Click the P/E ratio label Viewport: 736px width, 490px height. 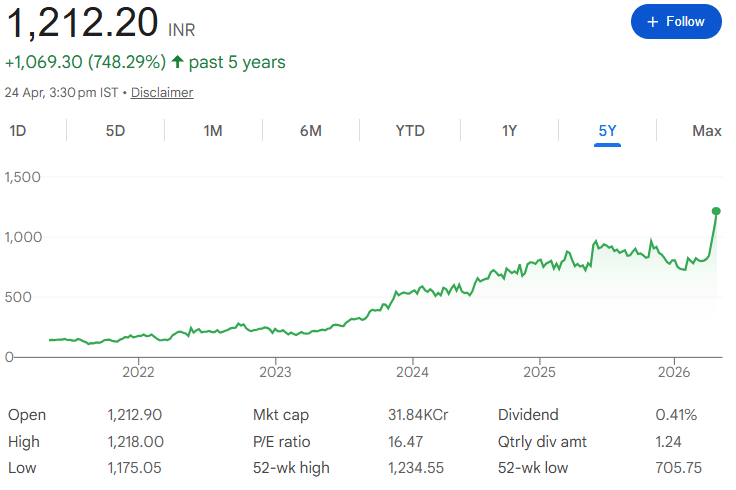pyautogui.click(x=282, y=441)
